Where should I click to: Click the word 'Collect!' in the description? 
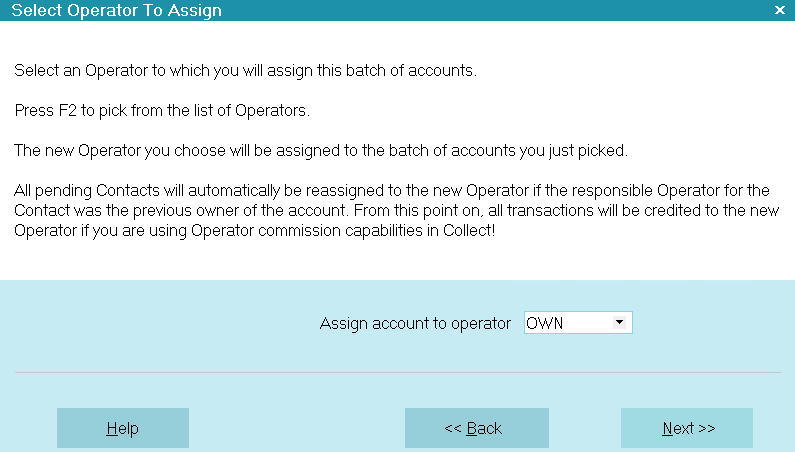tap(469, 230)
